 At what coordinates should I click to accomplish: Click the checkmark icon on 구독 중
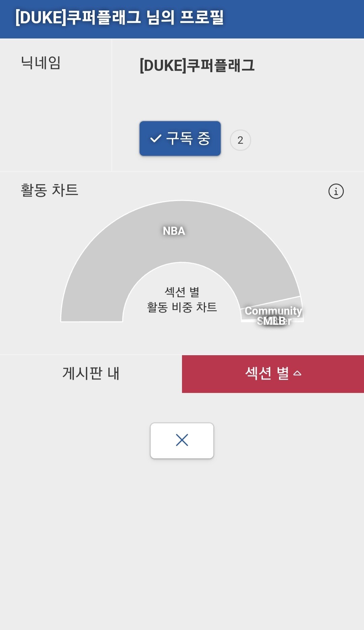tap(156, 139)
